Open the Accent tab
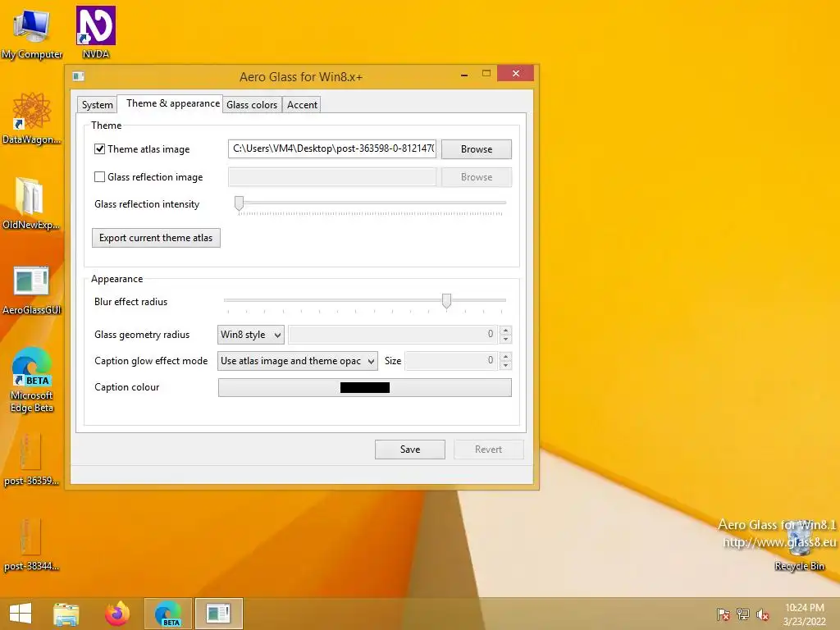The image size is (840, 630). (302, 104)
